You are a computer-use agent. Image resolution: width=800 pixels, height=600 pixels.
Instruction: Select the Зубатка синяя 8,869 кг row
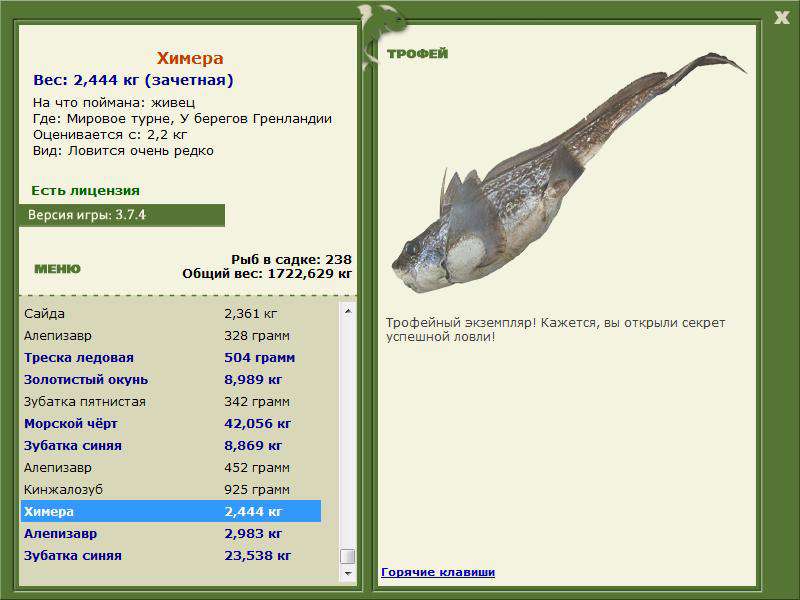pos(171,445)
